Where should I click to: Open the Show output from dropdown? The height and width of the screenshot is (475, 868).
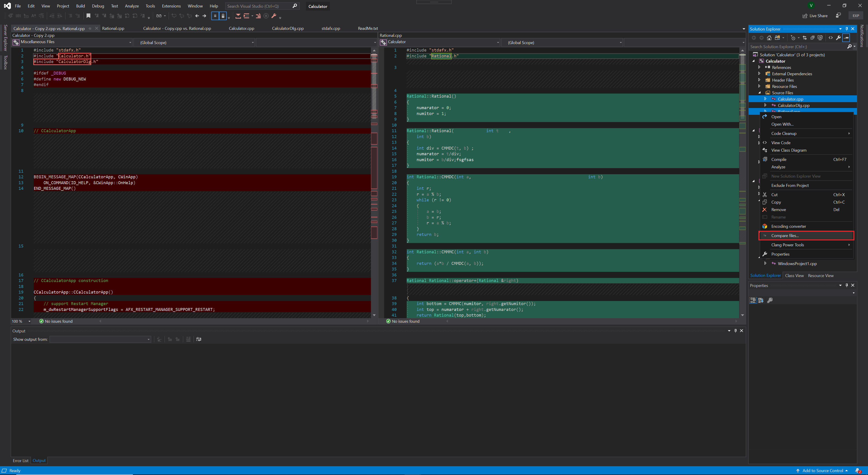[x=100, y=339]
